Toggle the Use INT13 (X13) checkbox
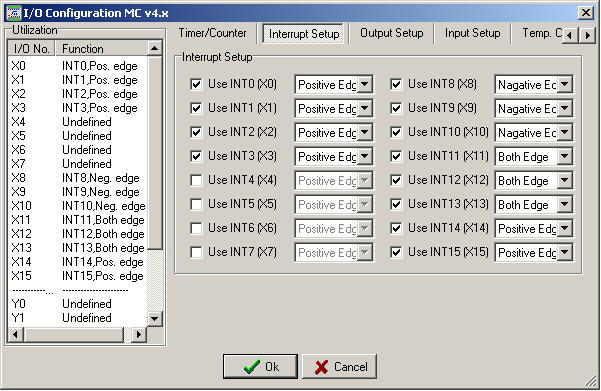This screenshot has width=601, height=391. [396, 204]
